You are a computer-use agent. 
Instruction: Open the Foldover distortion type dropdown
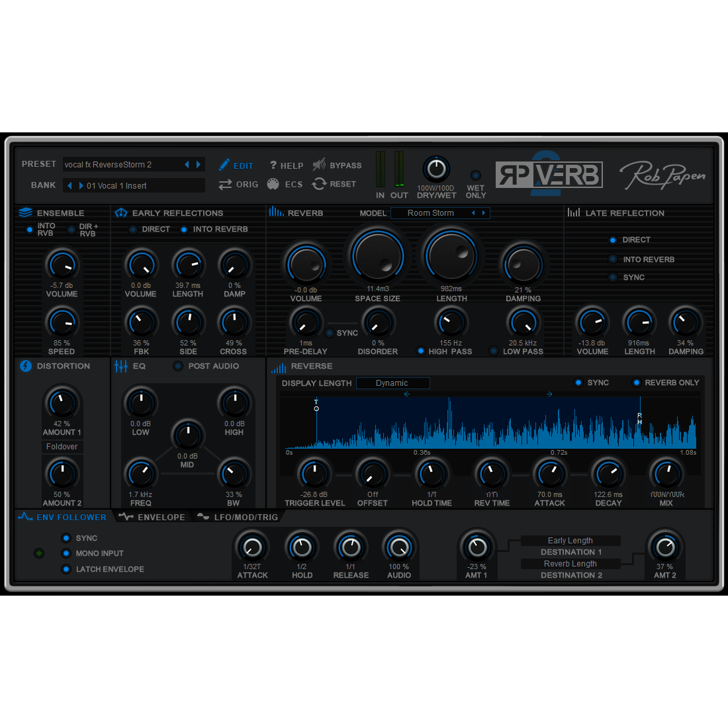(62, 447)
